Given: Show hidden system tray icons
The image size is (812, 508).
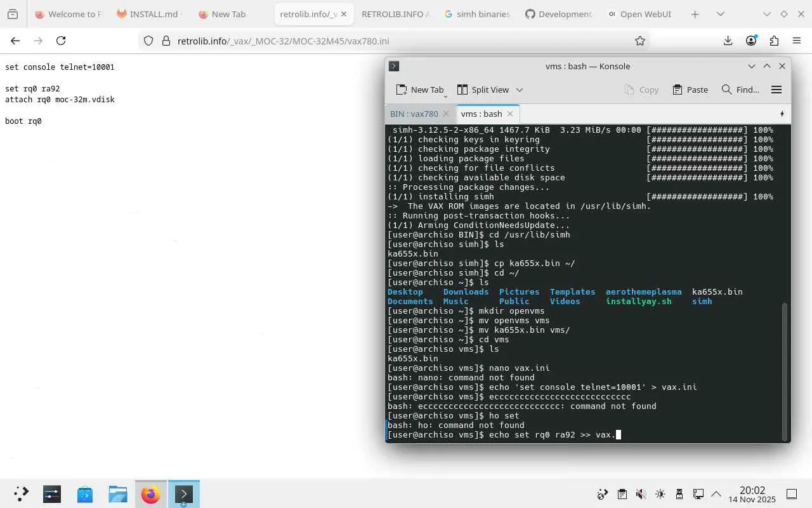Looking at the screenshot, I should 717,494.
